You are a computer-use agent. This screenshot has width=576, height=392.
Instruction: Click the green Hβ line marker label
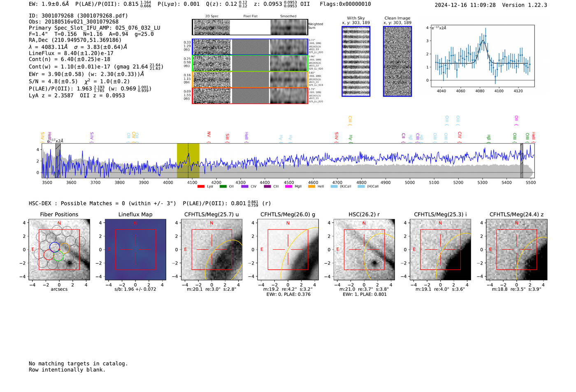coord(489,137)
